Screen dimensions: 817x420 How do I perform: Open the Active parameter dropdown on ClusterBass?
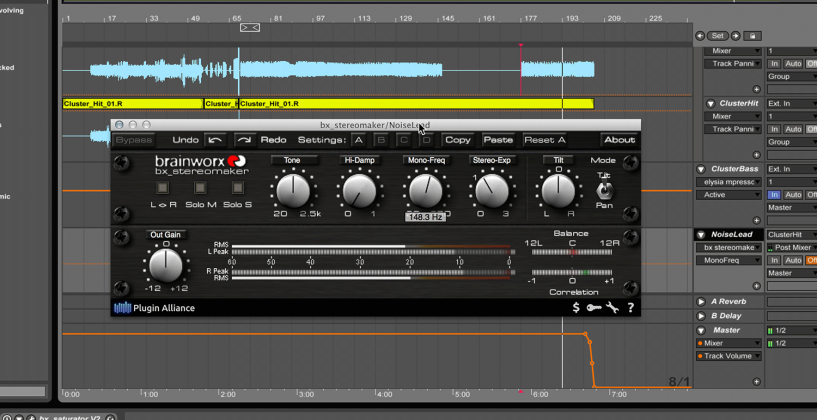click(x=729, y=194)
